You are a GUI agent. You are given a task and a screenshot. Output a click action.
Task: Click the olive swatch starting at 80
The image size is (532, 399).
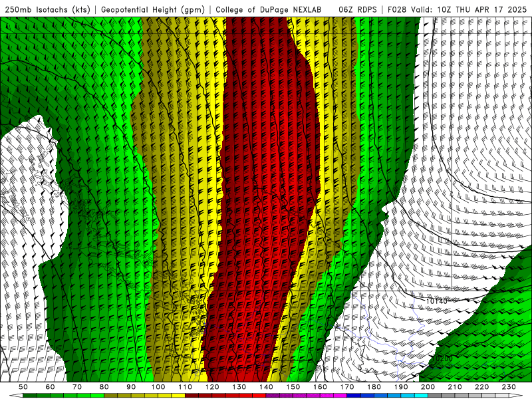[110, 396]
